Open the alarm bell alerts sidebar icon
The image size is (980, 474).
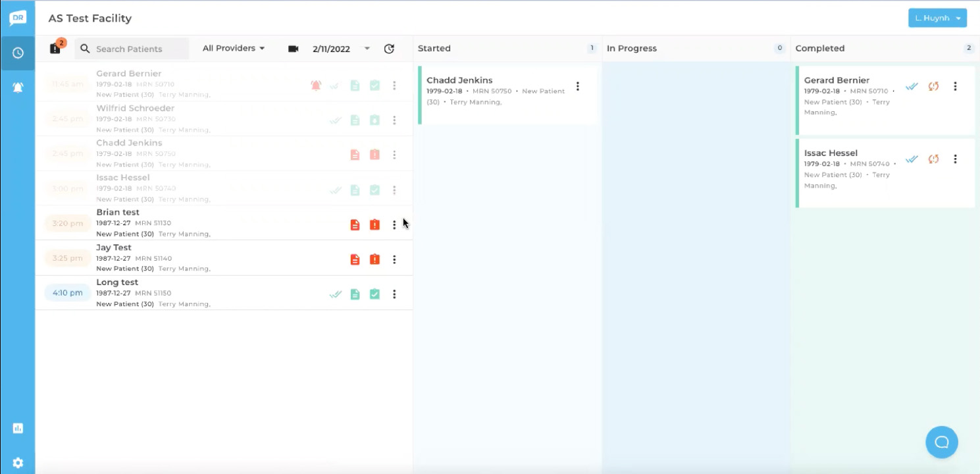coord(18,88)
